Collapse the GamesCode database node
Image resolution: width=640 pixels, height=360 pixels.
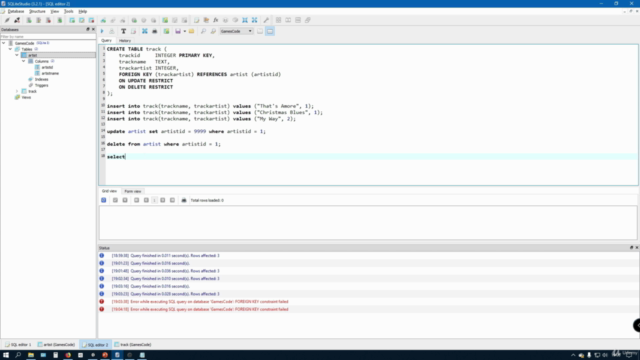[x=4, y=43]
